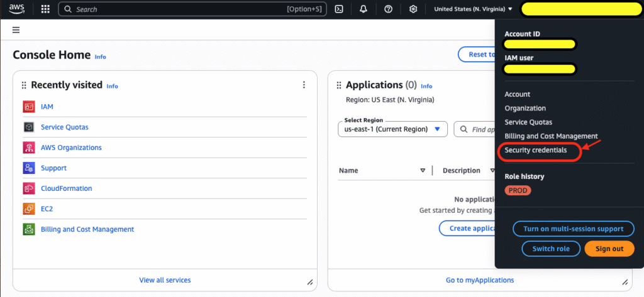Click the Billing and Cost Management icon
644x297 pixels.
[x=29, y=229]
